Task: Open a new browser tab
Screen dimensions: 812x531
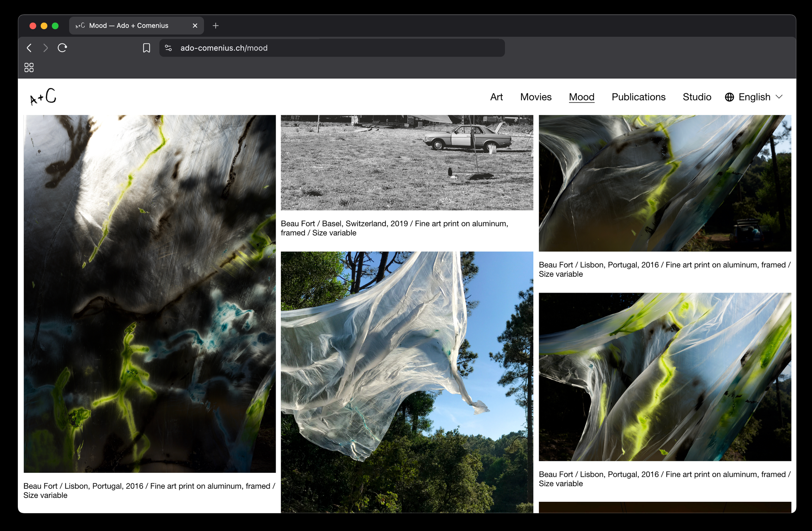Action: pyautogui.click(x=216, y=26)
